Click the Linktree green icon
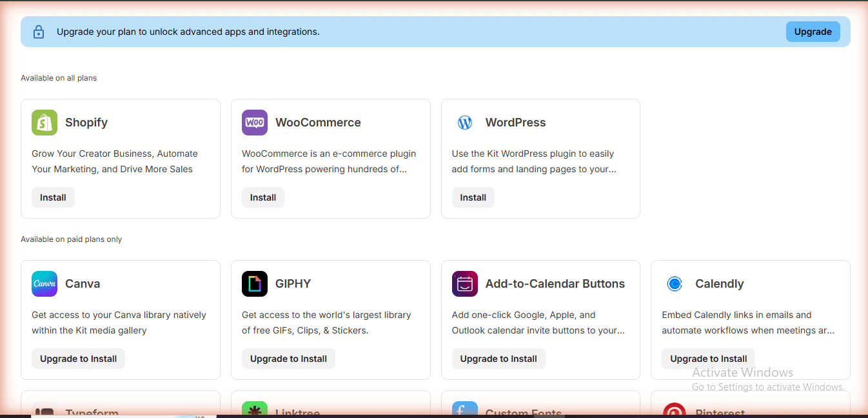The height and width of the screenshot is (418, 868). click(255, 409)
